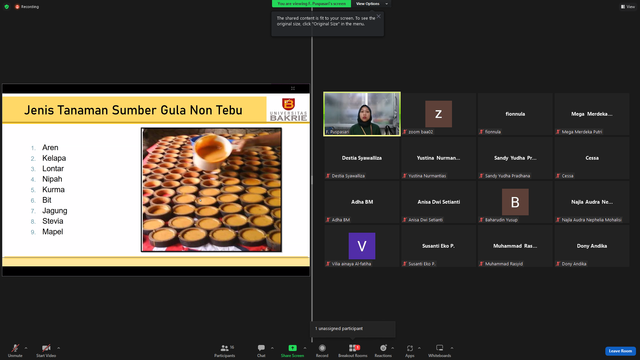Click the 'Aren' list item on the slide
The height and width of the screenshot is (360, 640).
[50, 147]
